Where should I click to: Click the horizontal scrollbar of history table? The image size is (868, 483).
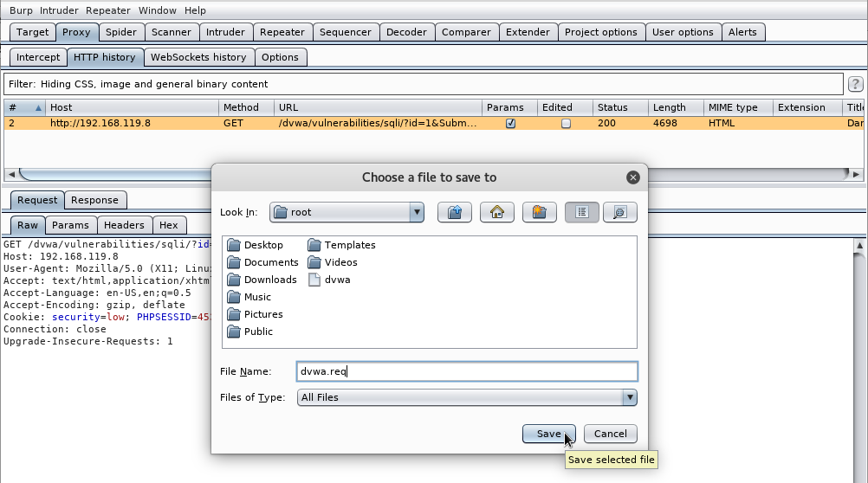coord(113,174)
